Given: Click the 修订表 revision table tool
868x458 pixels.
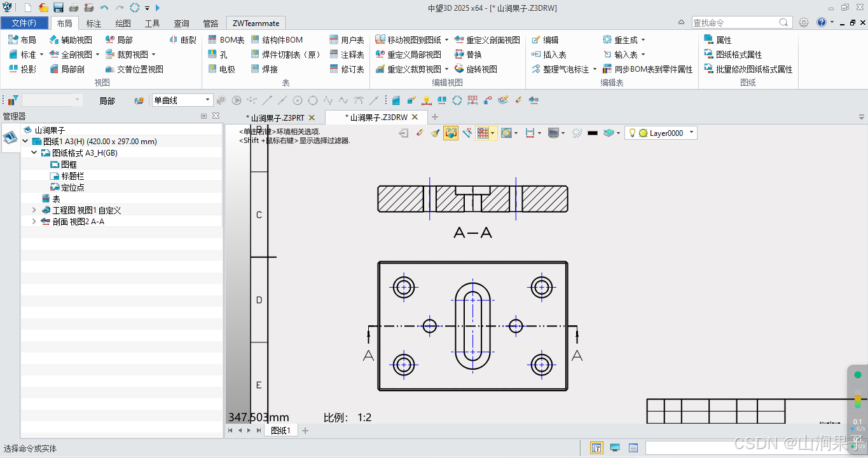Looking at the screenshot, I should tap(347, 69).
